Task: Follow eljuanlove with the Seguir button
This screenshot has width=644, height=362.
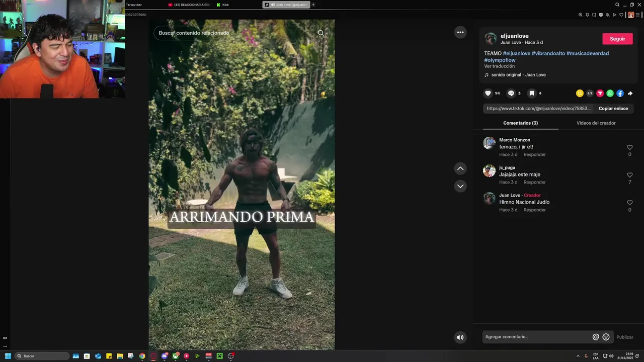Action: pyautogui.click(x=617, y=39)
